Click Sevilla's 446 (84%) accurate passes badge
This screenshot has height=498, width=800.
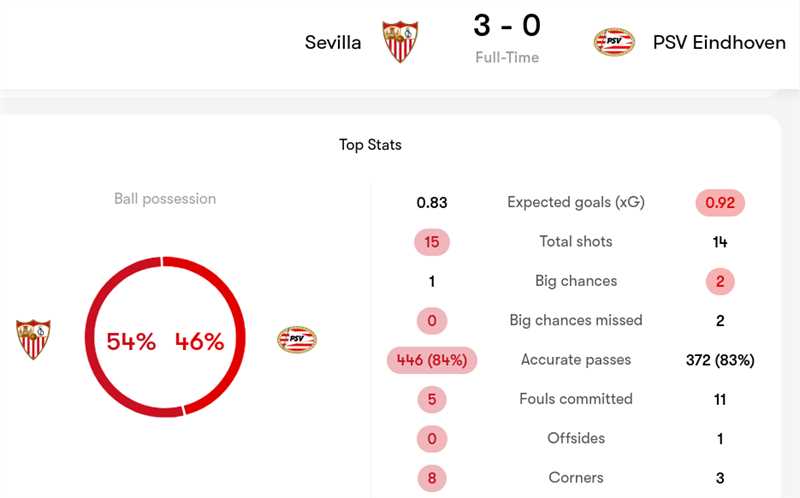[x=432, y=360]
